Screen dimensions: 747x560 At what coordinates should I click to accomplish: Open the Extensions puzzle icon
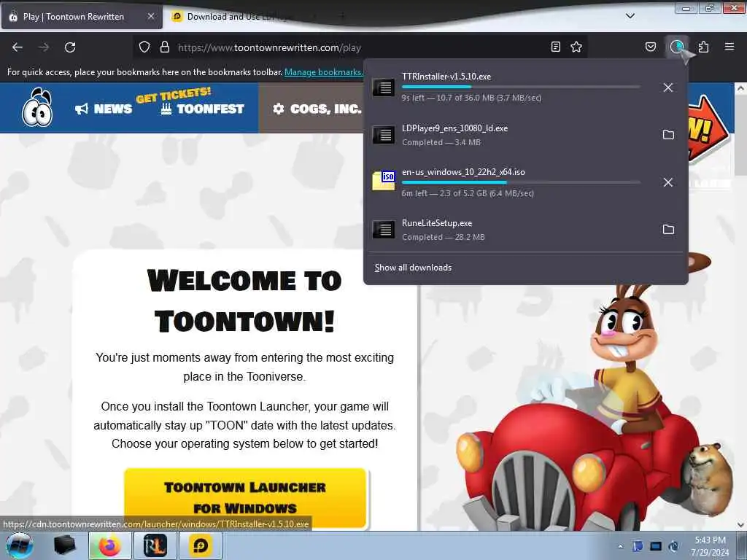pos(703,47)
